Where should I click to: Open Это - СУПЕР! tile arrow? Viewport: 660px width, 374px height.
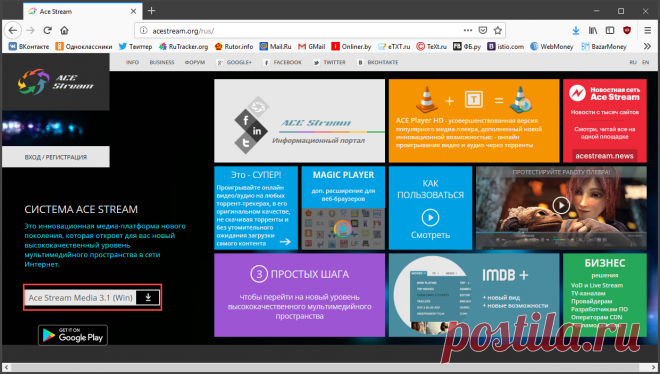tap(285, 241)
